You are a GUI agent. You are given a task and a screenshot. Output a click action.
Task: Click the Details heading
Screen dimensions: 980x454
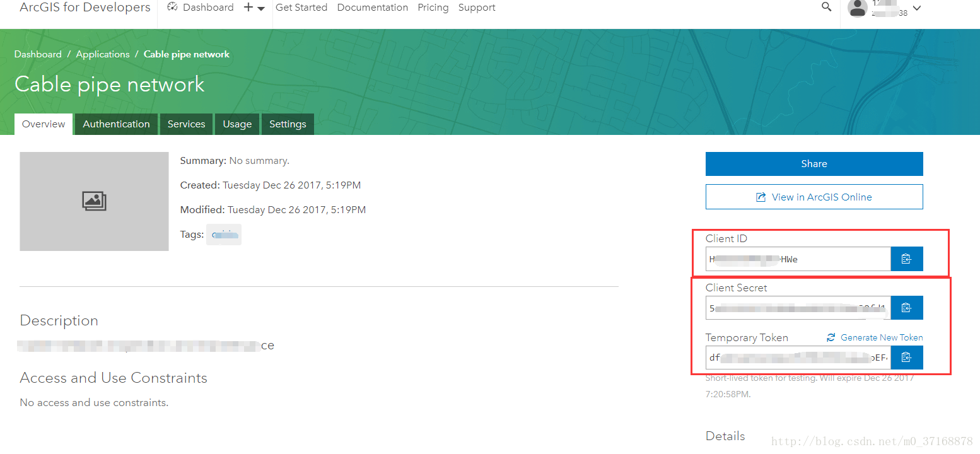725,436
